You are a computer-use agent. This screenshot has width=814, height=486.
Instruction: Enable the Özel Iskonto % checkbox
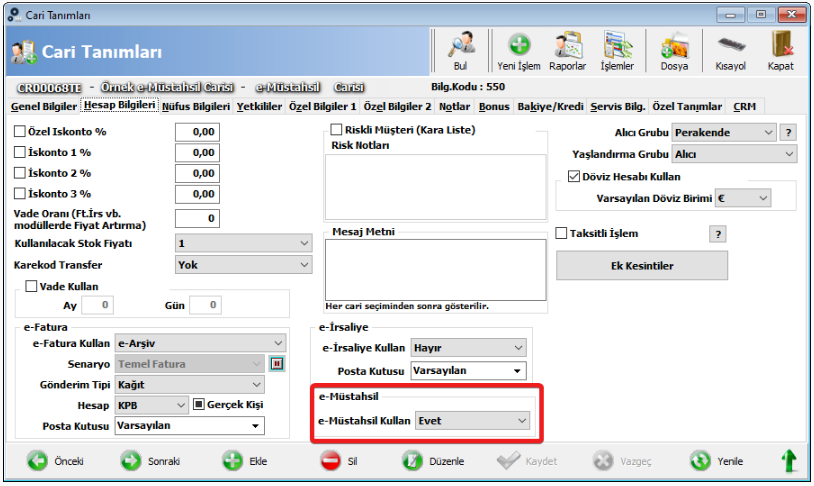20,131
